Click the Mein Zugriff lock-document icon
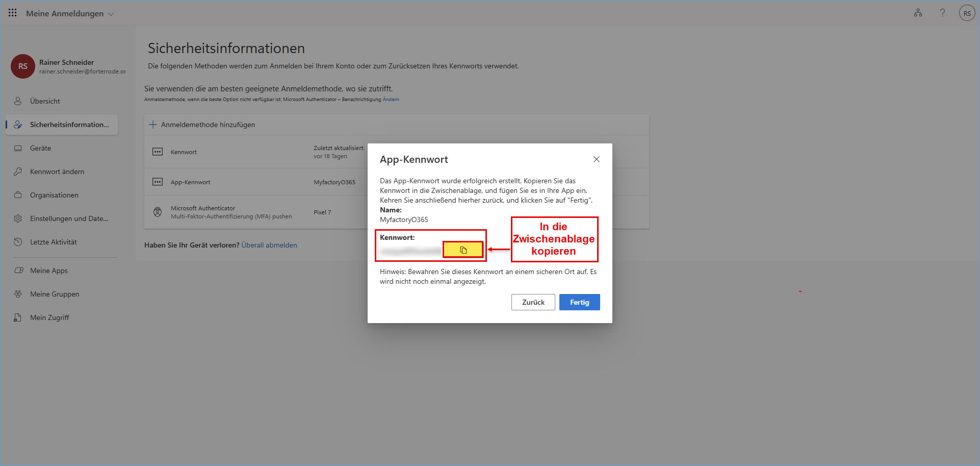Image resolution: width=980 pixels, height=466 pixels. coord(18,317)
